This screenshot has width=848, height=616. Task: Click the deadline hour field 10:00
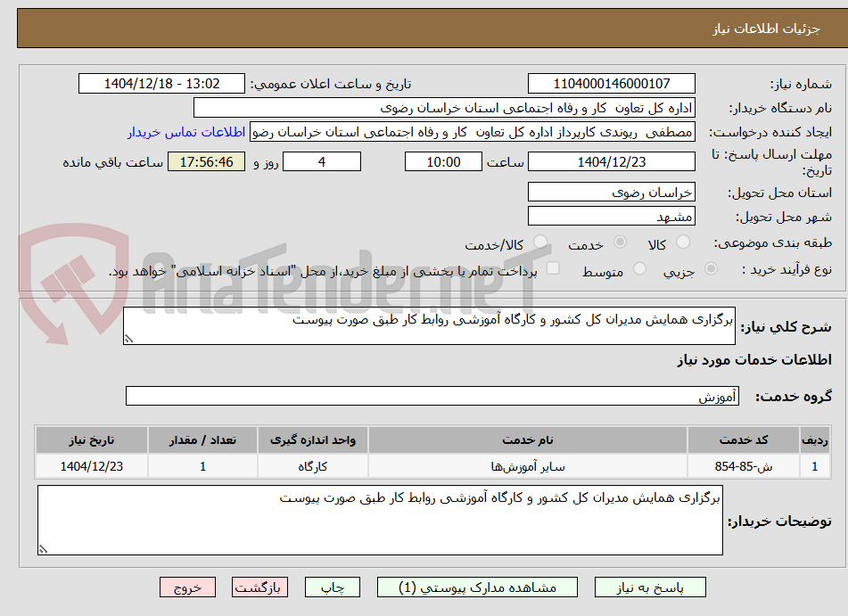point(443,161)
